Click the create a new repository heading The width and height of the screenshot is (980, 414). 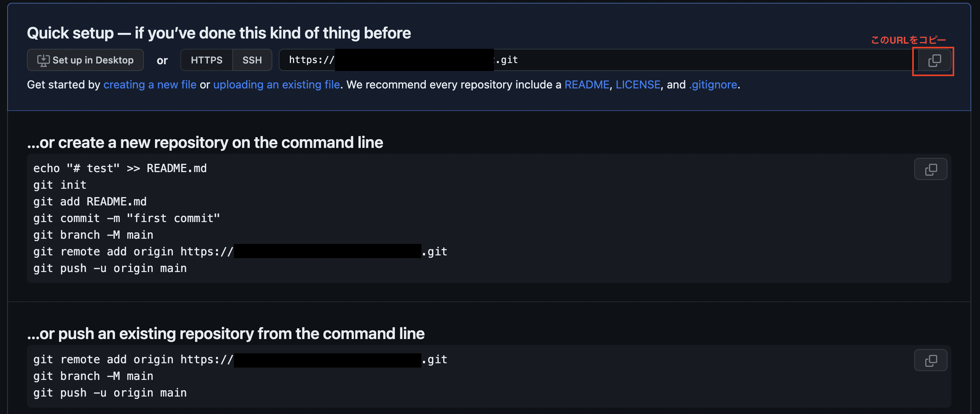click(x=205, y=143)
